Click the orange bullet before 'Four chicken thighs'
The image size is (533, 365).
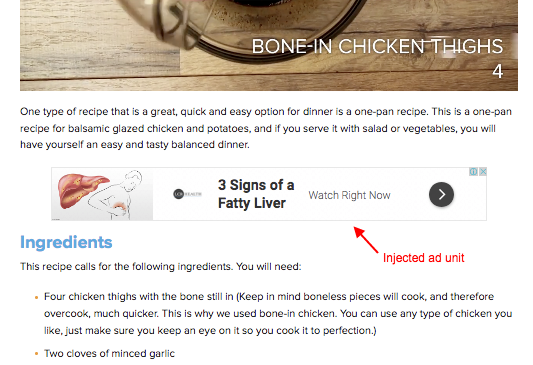(37, 297)
